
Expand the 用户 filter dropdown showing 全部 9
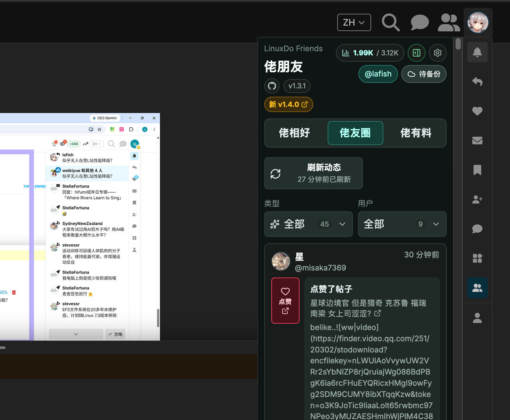(x=402, y=224)
